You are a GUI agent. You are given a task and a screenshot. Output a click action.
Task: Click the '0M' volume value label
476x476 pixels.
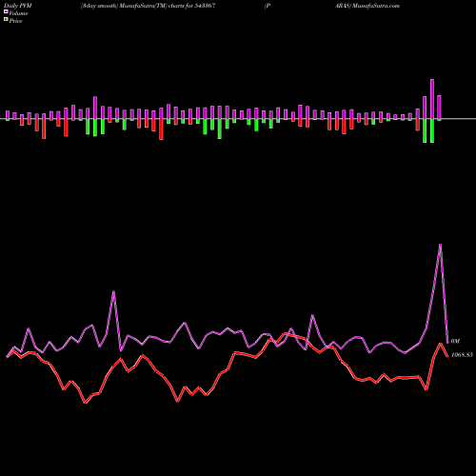point(455,341)
